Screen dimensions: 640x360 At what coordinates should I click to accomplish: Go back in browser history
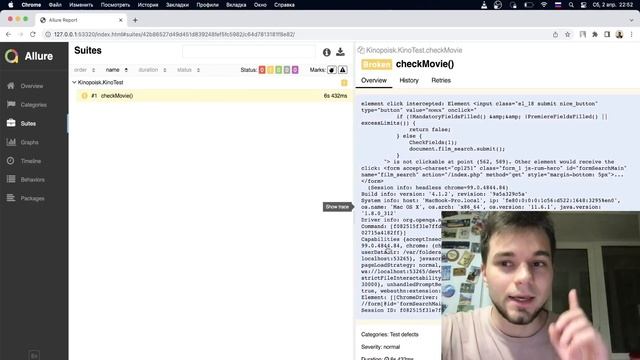(9, 35)
